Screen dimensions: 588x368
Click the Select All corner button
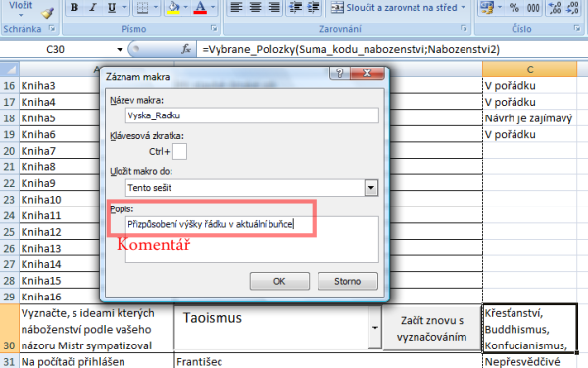point(10,69)
